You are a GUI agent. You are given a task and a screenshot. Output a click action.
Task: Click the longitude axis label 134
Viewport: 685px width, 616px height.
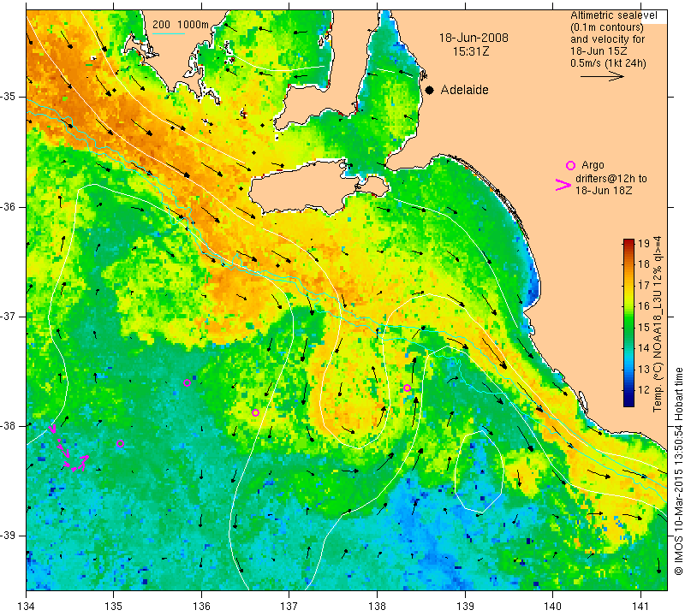point(27,606)
